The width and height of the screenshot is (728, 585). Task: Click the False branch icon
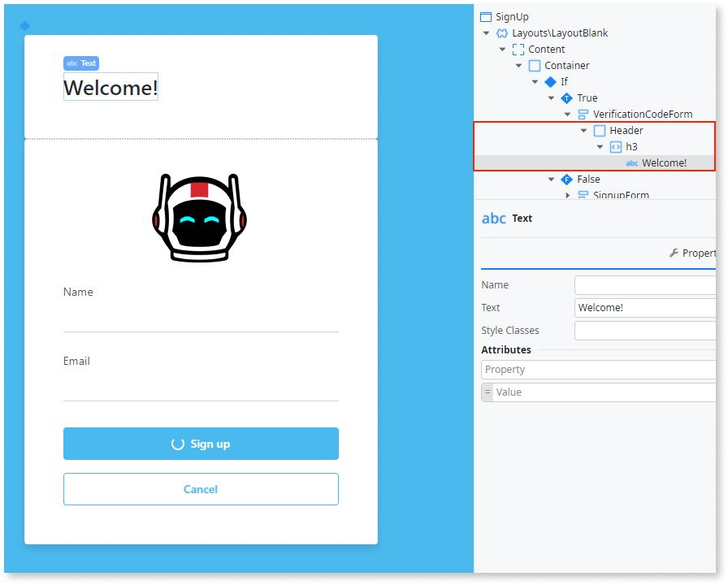tap(567, 180)
